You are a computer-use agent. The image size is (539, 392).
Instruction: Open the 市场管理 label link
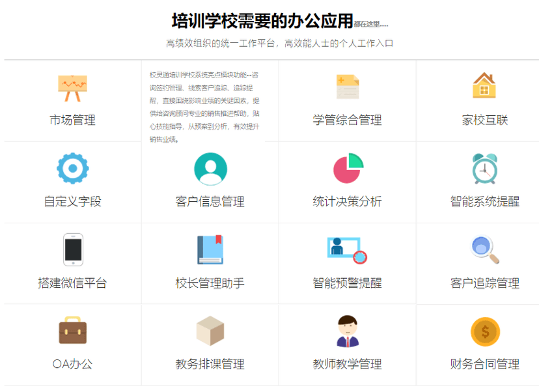72,120
